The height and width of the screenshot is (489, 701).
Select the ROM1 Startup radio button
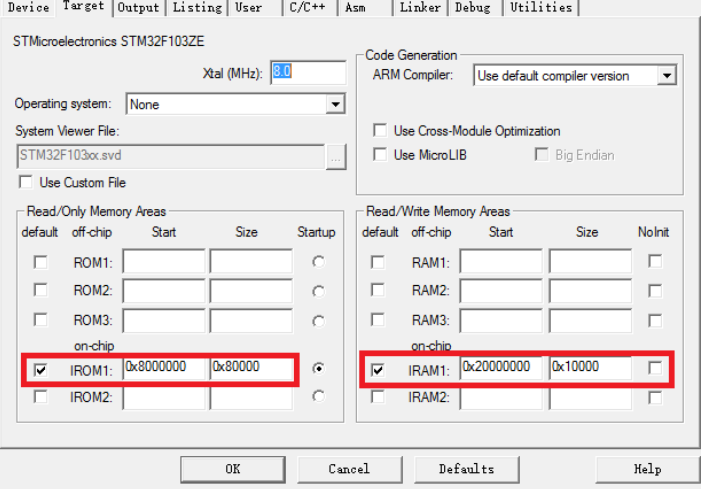point(318,261)
